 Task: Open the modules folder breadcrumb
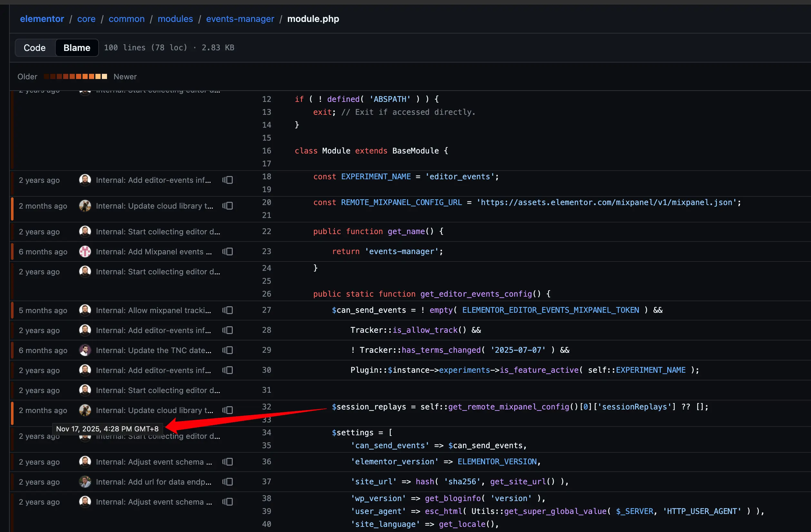[x=175, y=19]
